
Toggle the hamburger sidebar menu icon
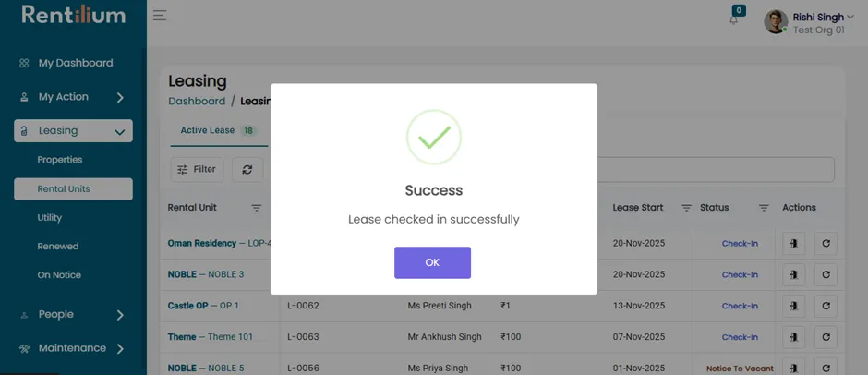coord(160,16)
